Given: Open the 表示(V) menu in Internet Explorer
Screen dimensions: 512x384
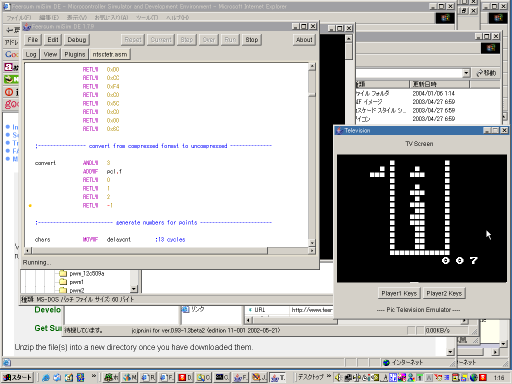Looking at the screenshot, I should pos(77,17).
